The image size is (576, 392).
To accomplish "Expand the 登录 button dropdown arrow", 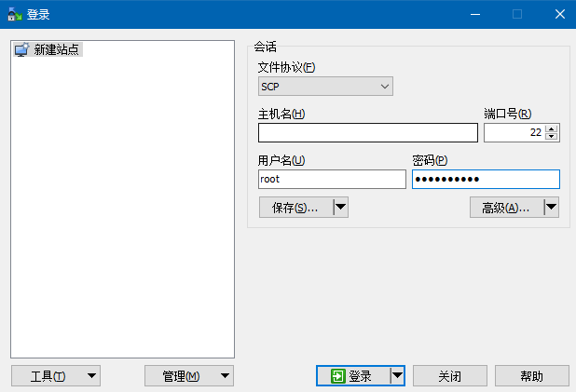I will click(x=397, y=376).
